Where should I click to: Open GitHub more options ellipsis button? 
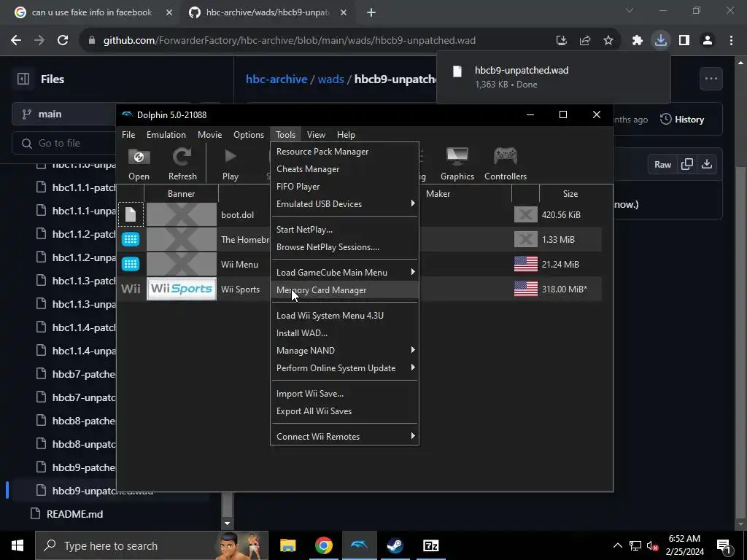(711, 79)
